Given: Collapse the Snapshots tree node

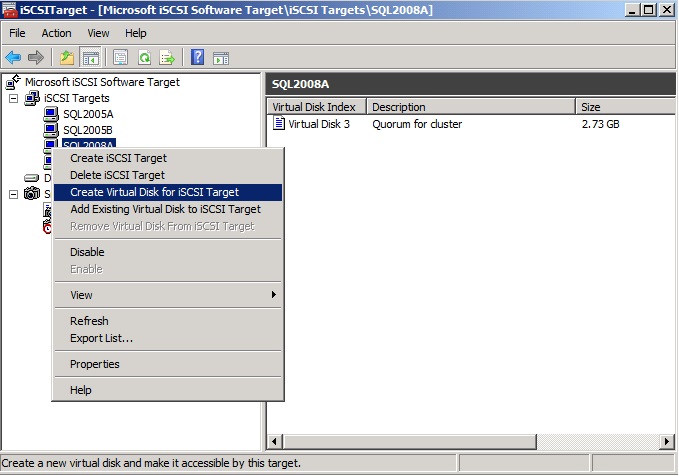Looking at the screenshot, I should coord(13,194).
